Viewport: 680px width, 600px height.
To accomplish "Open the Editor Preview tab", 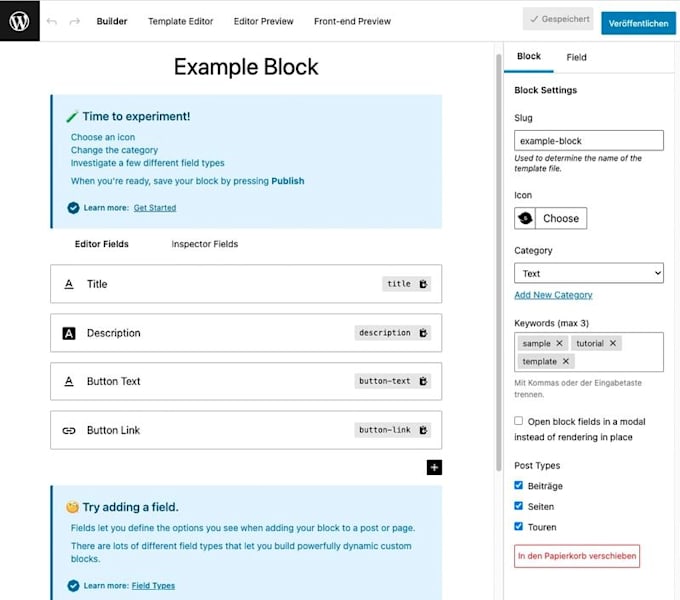I will 264,21.
